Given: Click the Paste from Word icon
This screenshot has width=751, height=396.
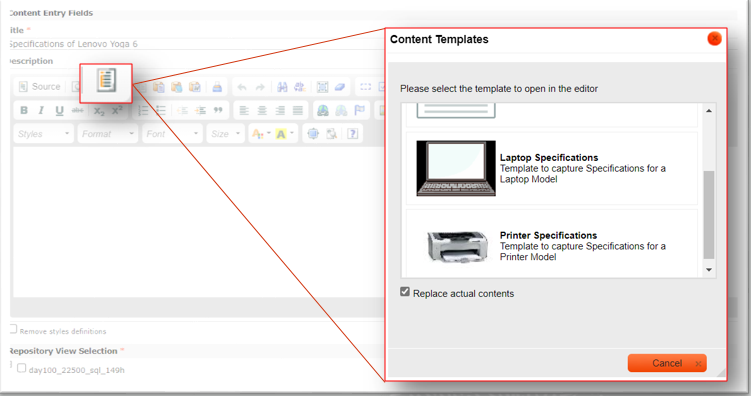Looking at the screenshot, I should pos(194,87).
